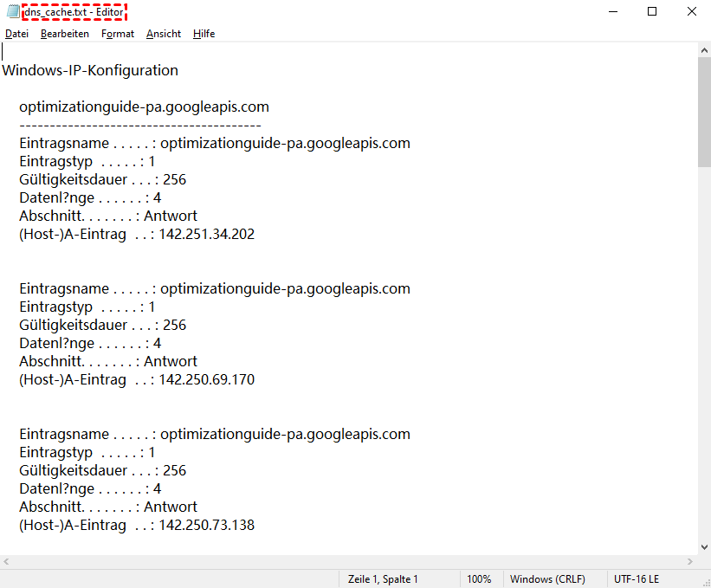Click the vertical scrollbar down arrow
This screenshot has width=711, height=588.
coord(703,546)
